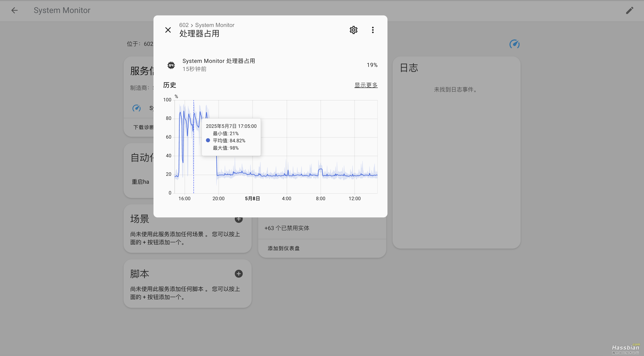Viewport: 644px width, 356px height.
Task: Click the 12:00 axis label on chart
Action: tap(354, 199)
